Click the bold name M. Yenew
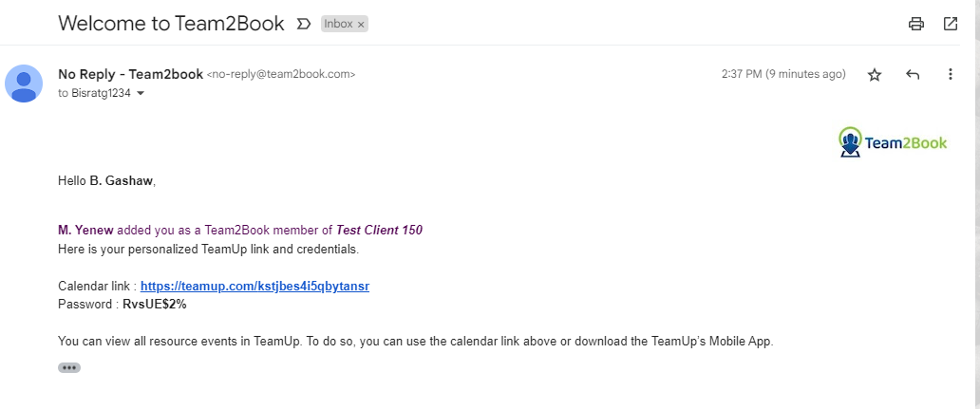 [85, 230]
